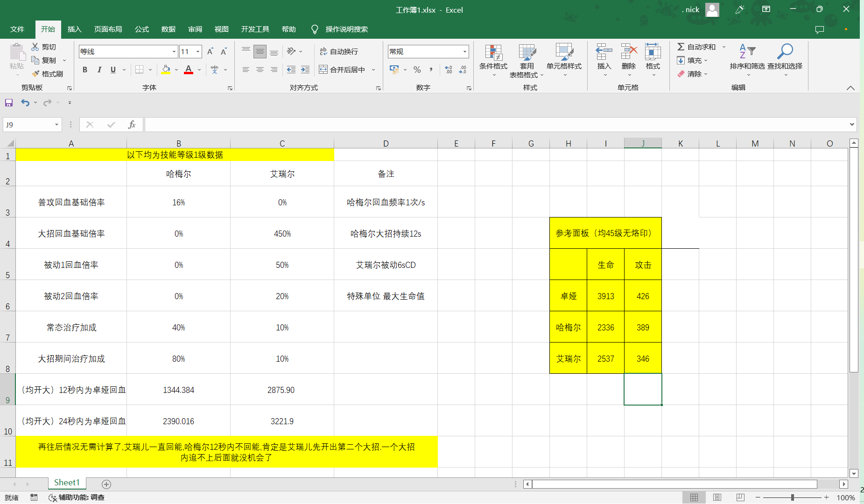Open the font name dropdown

click(174, 52)
